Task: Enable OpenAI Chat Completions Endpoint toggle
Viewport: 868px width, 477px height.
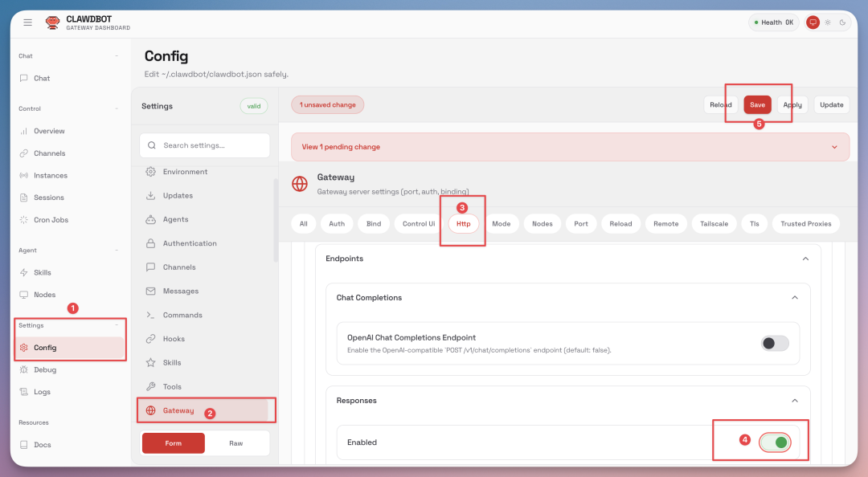Action: pos(775,344)
